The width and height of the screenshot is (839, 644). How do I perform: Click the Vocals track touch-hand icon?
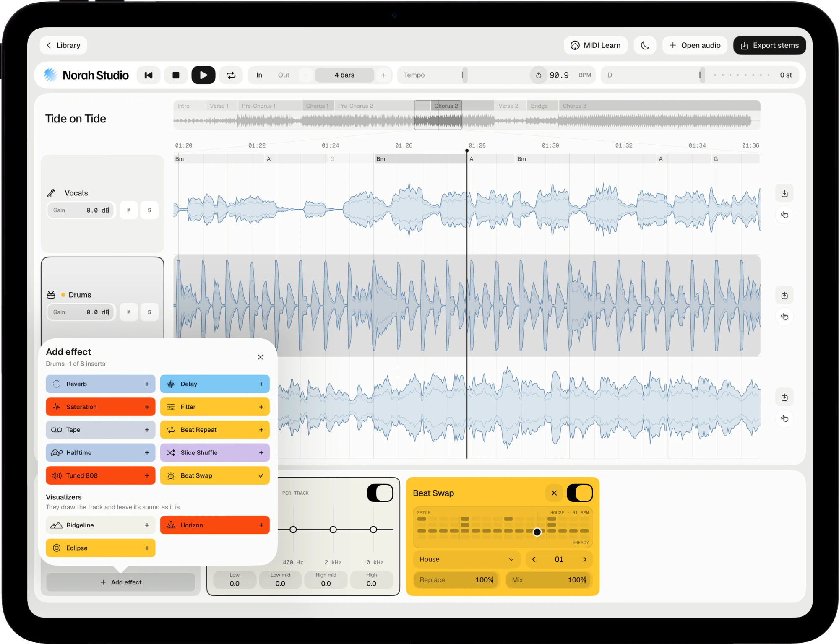click(784, 215)
